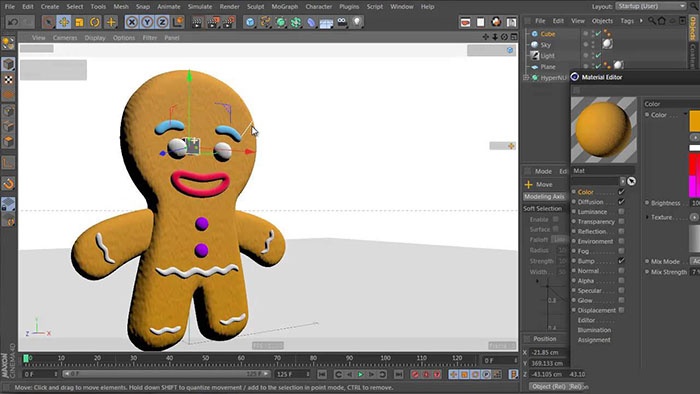Open Edit Render Settings icon

pos(229,21)
